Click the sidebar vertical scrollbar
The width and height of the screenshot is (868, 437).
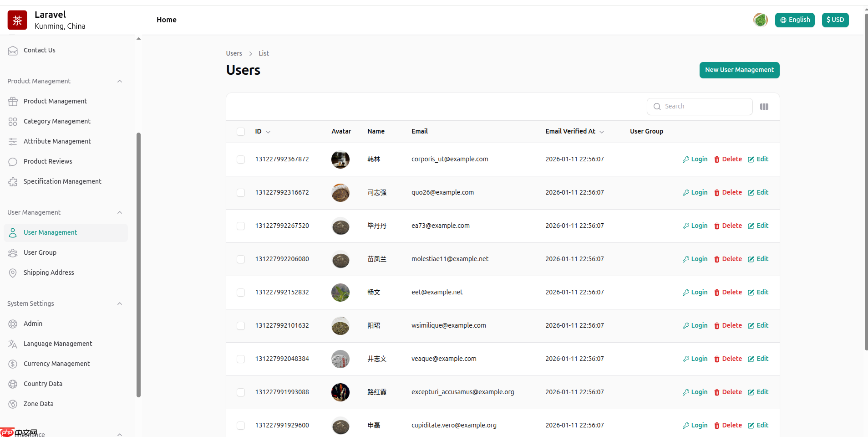pos(138,264)
